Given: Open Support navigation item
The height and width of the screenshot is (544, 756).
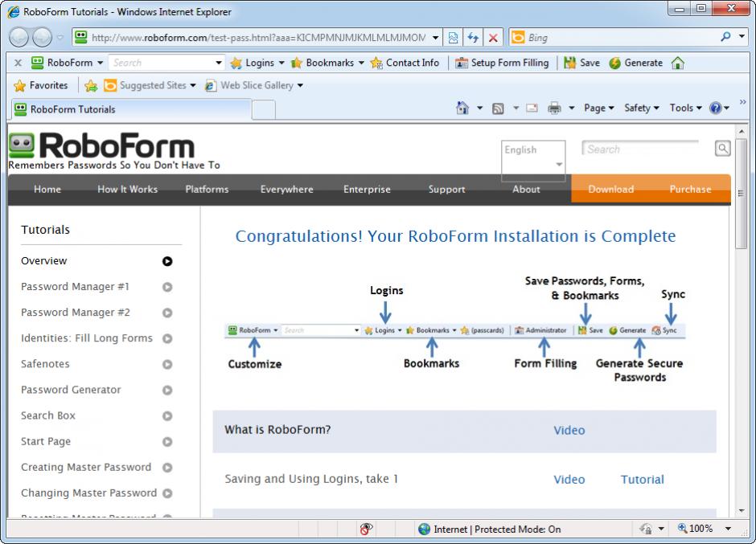Looking at the screenshot, I should click(447, 190).
